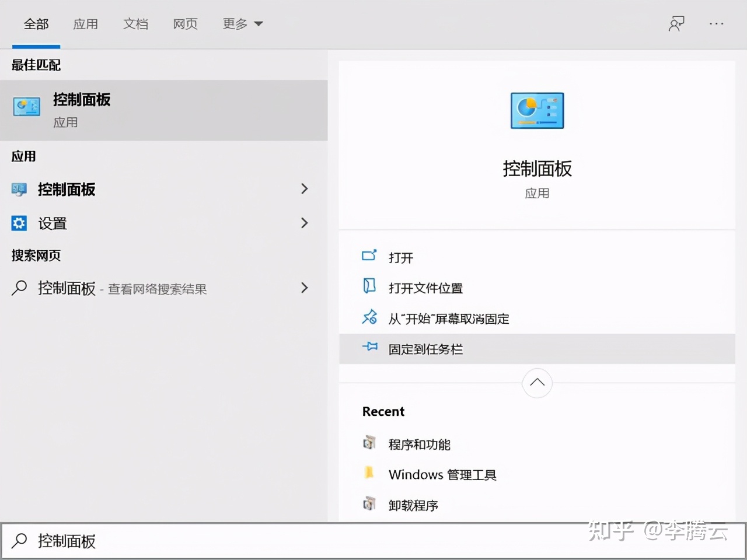
Task: Click the search magnifier icon in search box
Action: pyautogui.click(x=19, y=541)
